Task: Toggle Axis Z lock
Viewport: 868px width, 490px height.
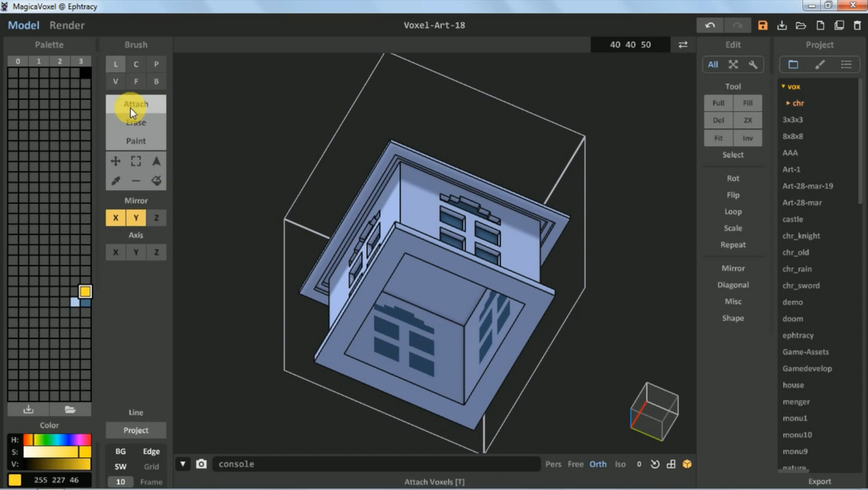Action: tap(156, 252)
